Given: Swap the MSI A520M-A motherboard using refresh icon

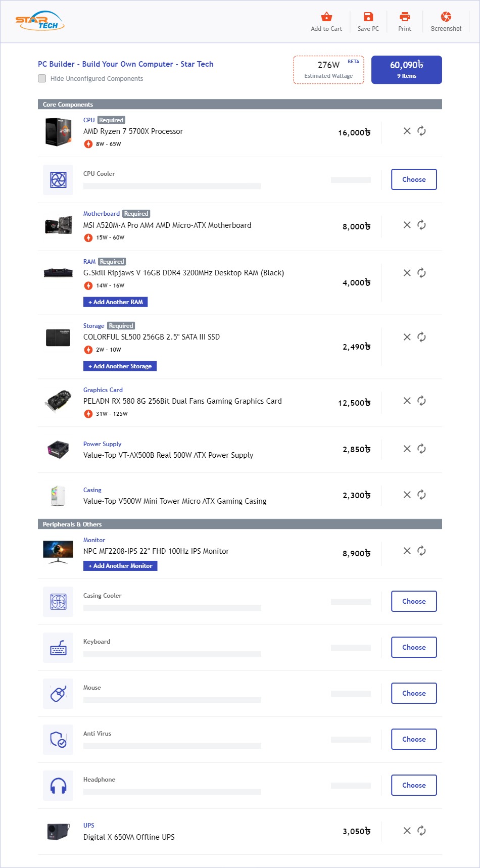Looking at the screenshot, I should point(421,225).
